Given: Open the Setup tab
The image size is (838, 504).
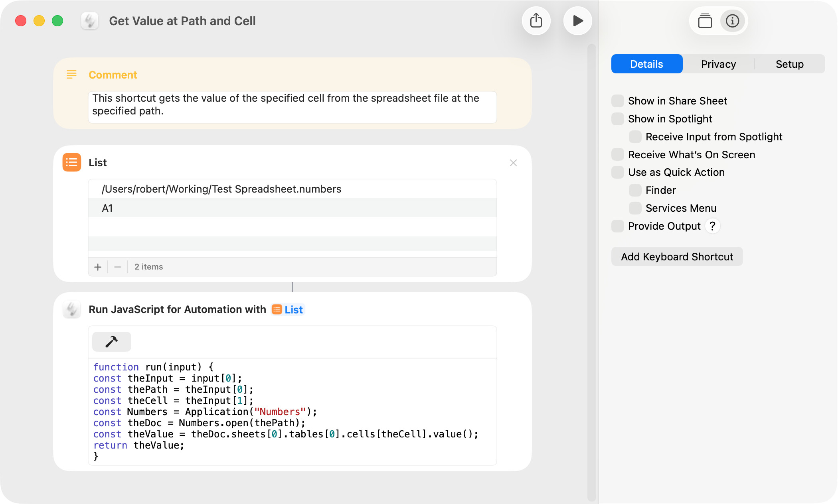Looking at the screenshot, I should tap(789, 64).
